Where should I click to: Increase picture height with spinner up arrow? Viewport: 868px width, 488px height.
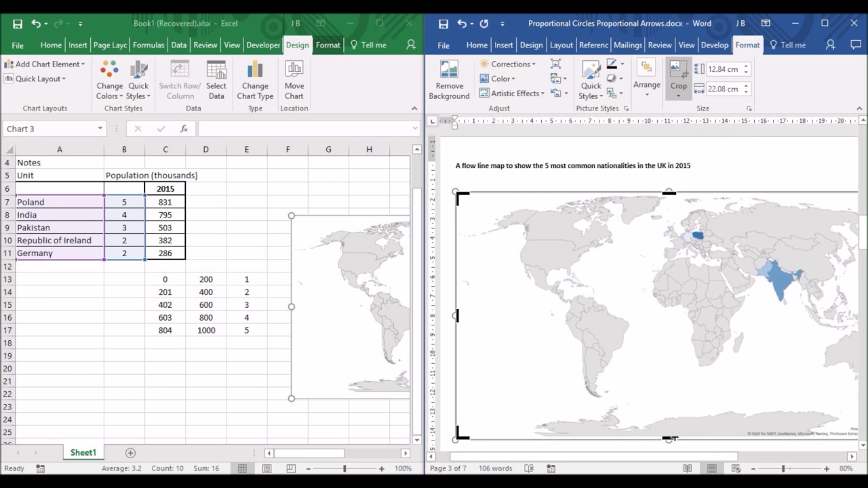coord(746,66)
